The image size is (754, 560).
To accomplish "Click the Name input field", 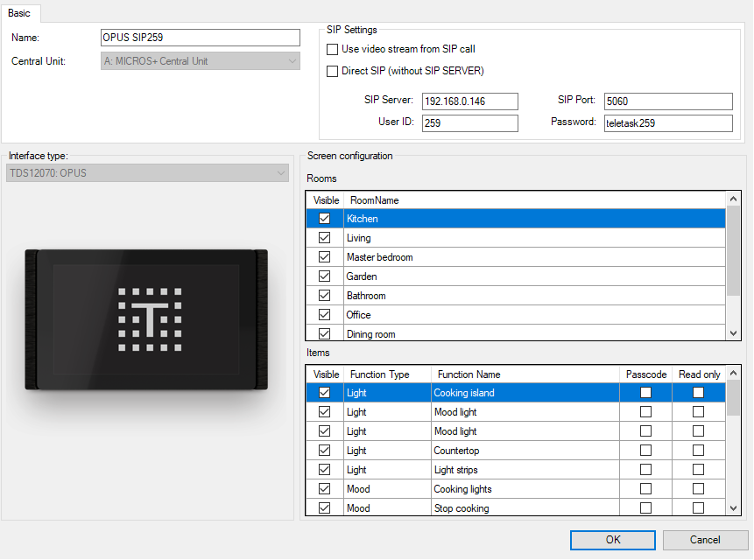I will tap(201, 38).
